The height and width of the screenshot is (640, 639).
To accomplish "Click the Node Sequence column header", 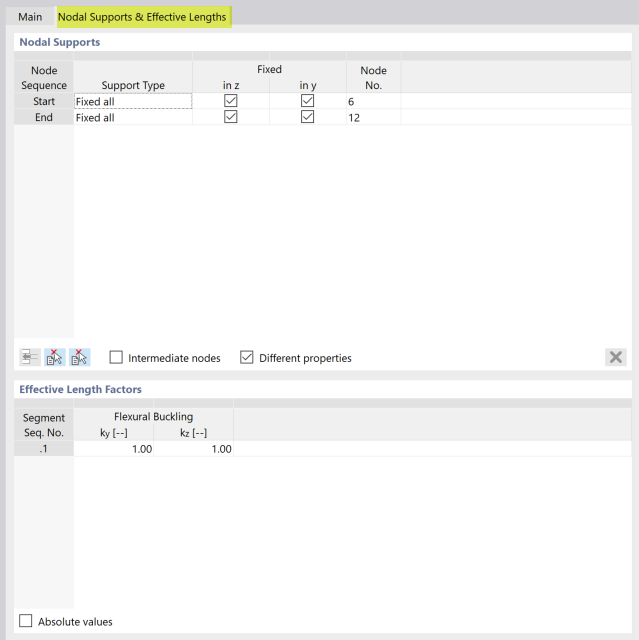I will click(44, 78).
